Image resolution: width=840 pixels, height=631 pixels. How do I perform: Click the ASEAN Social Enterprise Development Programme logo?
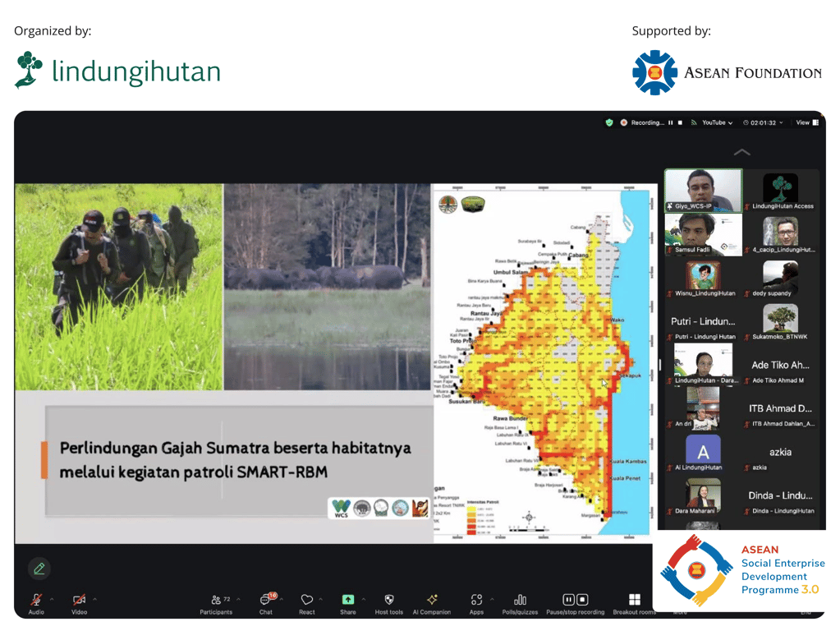742,570
